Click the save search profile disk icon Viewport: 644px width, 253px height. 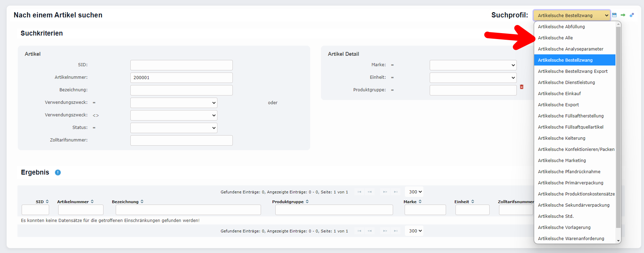pos(614,15)
